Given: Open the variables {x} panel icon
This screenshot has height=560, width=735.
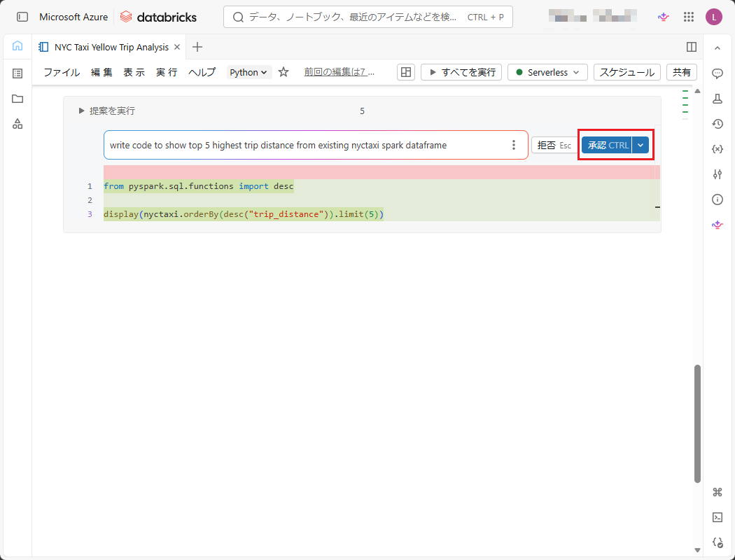Looking at the screenshot, I should coord(717,149).
